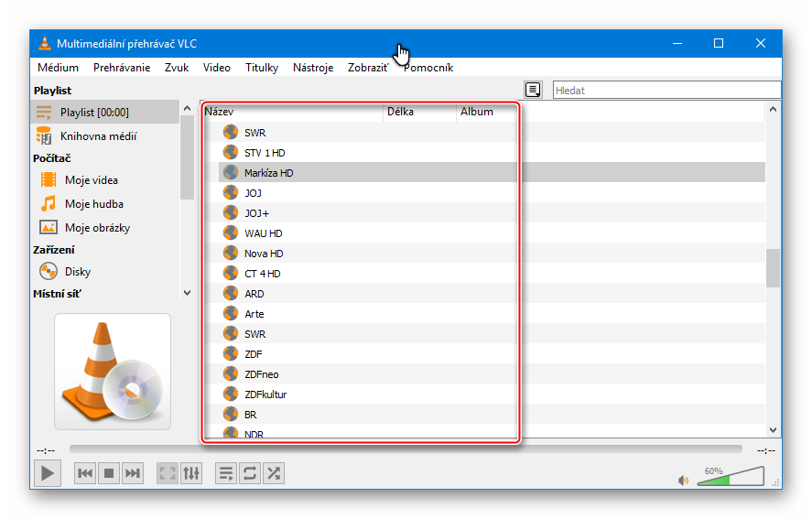Select Nova HD channel in playlist
The image size is (812, 519).
click(x=264, y=254)
